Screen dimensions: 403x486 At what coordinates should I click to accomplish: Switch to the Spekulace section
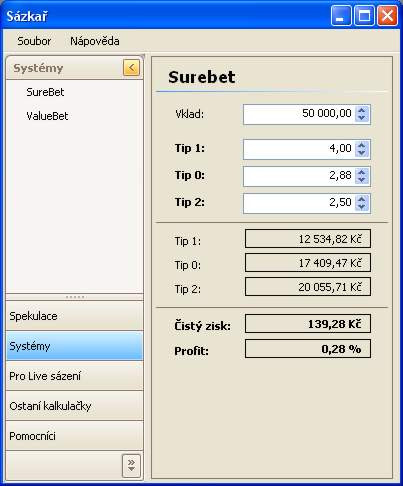(75, 316)
